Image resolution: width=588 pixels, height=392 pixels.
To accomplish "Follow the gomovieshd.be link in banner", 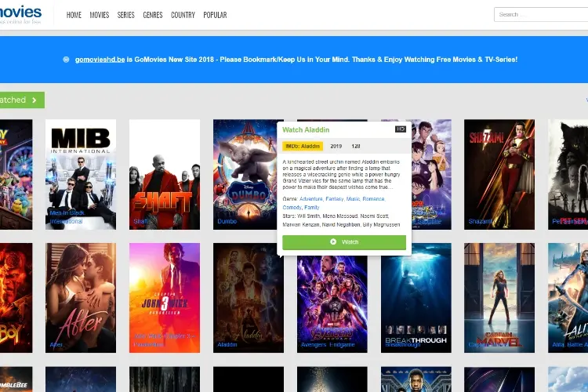I will tap(100, 60).
